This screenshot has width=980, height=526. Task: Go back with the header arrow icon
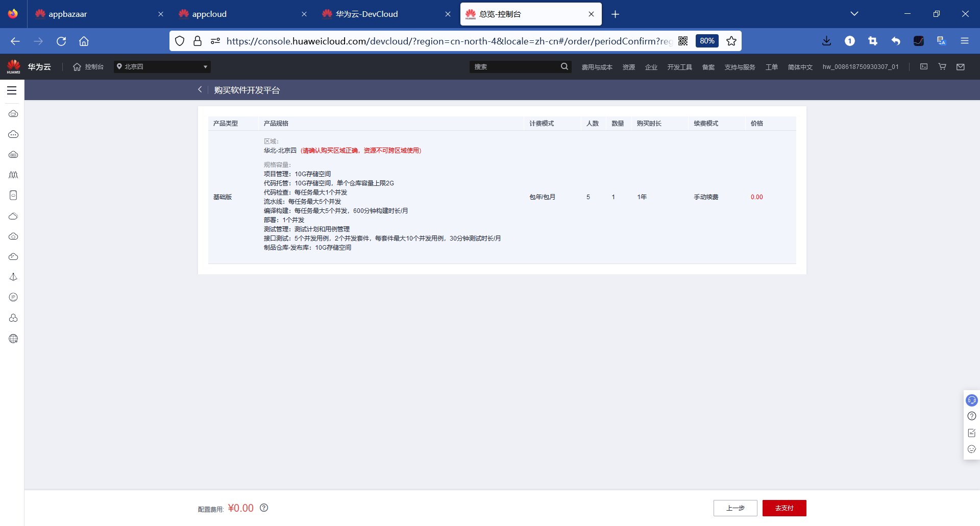coord(200,89)
